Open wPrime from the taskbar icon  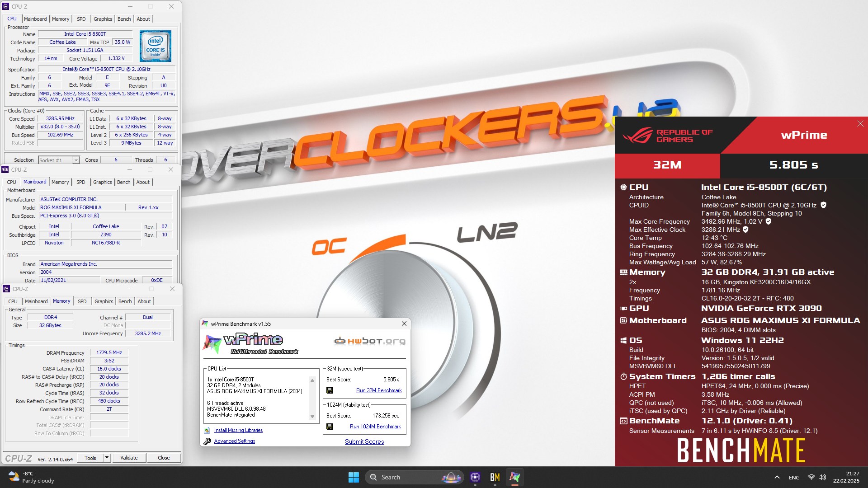tap(514, 477)
